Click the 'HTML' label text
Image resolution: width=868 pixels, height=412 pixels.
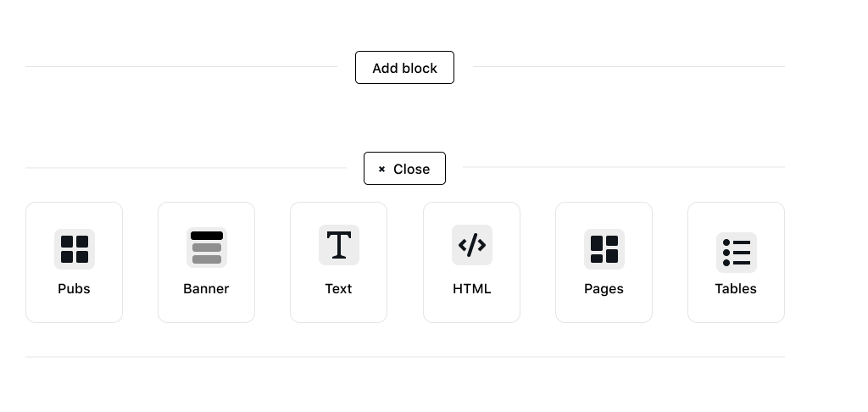tap(472, 288)
